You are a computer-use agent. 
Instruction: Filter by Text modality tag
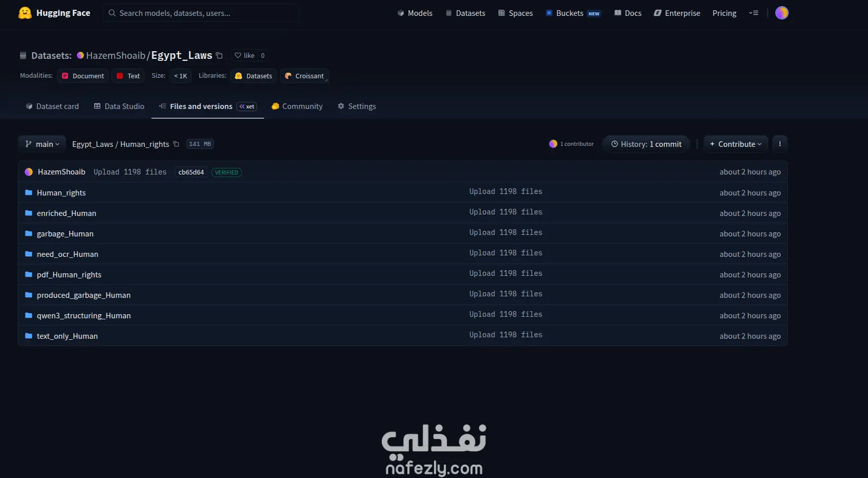128,76
